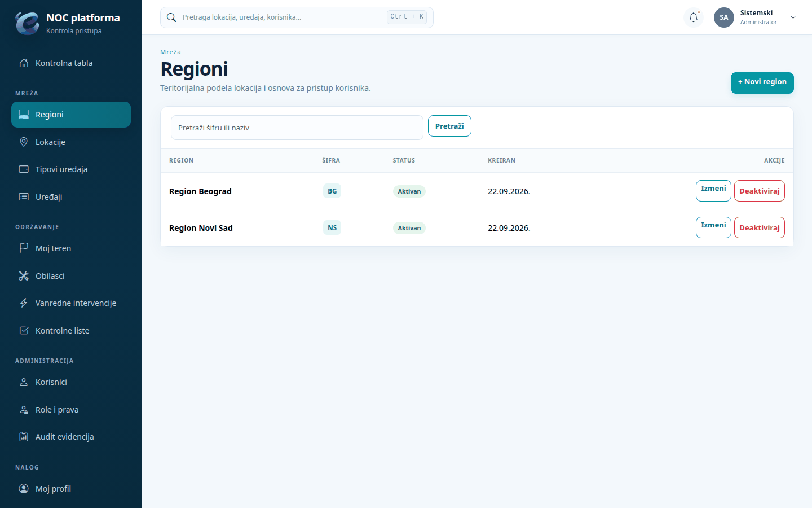Viewport: 812px width, 508px height.
Task: Click the Regioni monitor icon in sidebar
Action: tap(24, 115)
